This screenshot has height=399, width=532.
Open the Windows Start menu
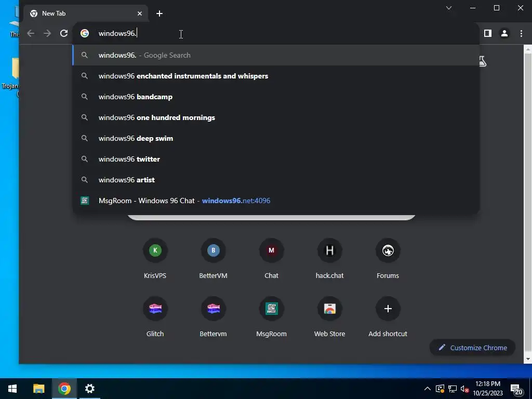pyautogui.click(x=12, y=389)
